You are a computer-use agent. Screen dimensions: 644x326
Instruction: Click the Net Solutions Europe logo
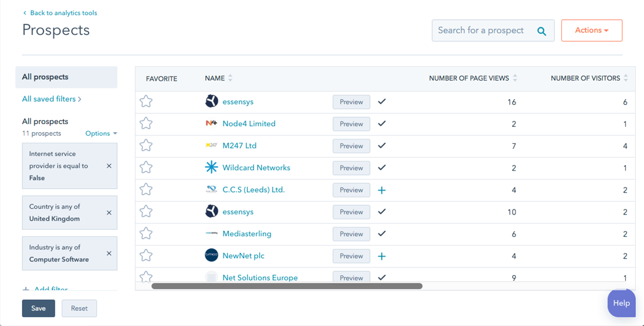pos(212,277)
